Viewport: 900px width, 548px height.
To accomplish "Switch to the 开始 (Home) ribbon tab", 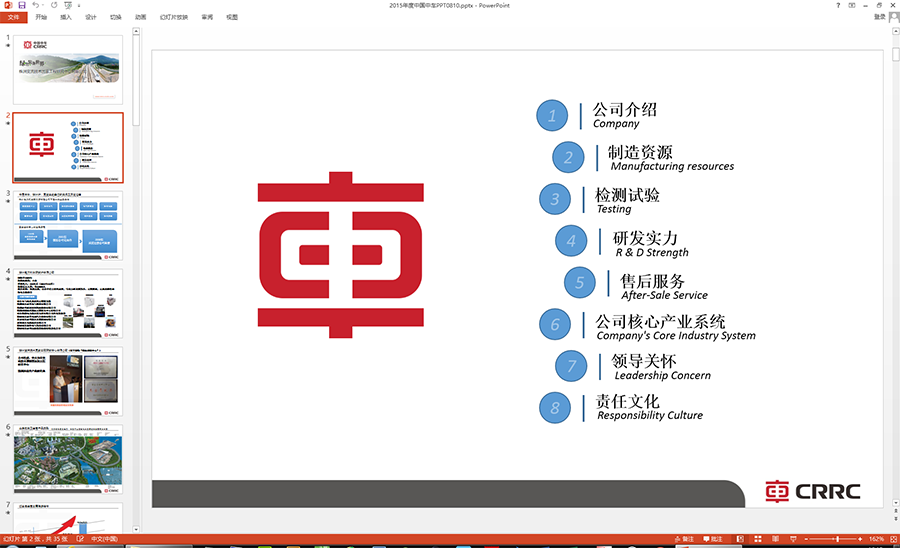I will (x=41, y=17).
